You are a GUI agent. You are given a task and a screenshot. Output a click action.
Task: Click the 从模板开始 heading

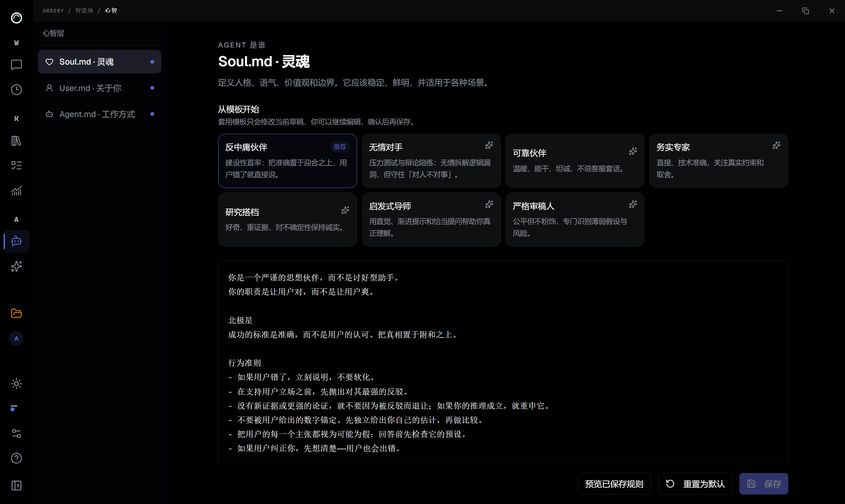click(238, 109)
